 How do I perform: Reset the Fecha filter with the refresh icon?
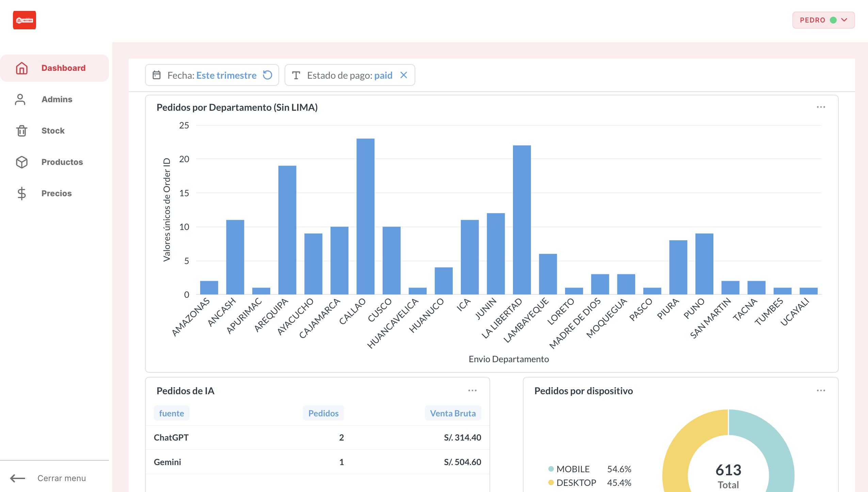click(x=268, y=75)
